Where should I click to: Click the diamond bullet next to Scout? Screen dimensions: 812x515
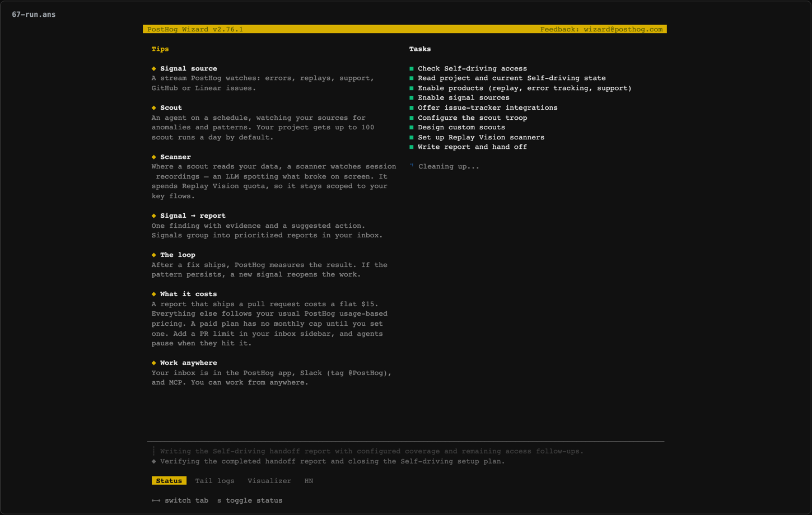[154, 107]
